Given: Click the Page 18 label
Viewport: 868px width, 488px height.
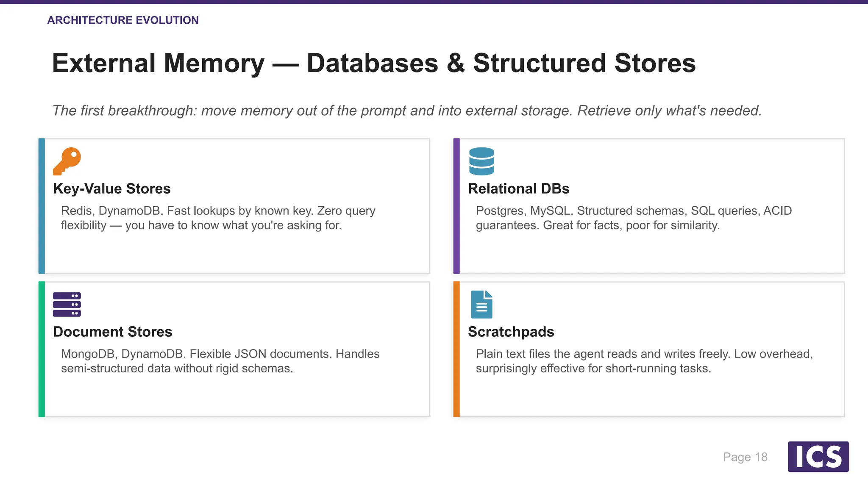Looking at the screenshot, I should 745,457.
